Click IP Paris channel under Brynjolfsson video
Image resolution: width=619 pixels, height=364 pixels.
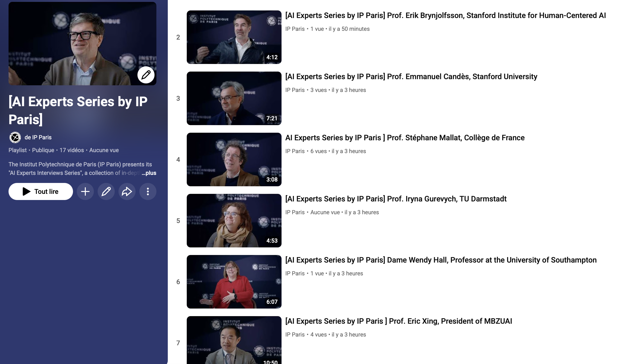(x=295, y=29)
